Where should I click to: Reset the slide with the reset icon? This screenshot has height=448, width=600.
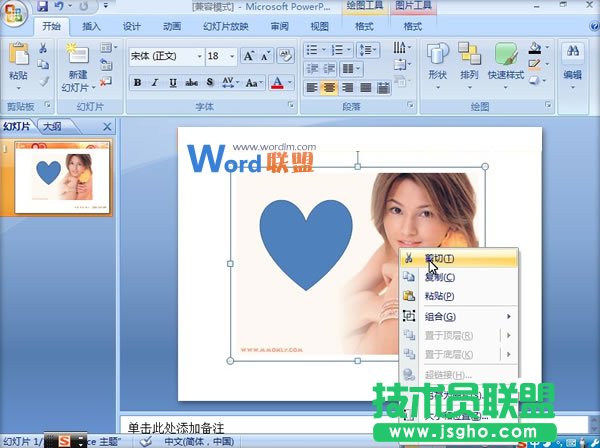pos(106,64)
